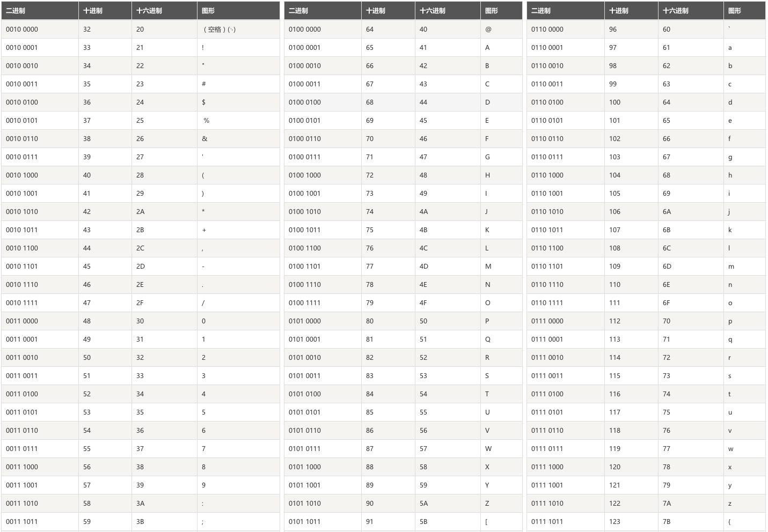Click the 二进制 header above 0110 0000

point(540,11)
